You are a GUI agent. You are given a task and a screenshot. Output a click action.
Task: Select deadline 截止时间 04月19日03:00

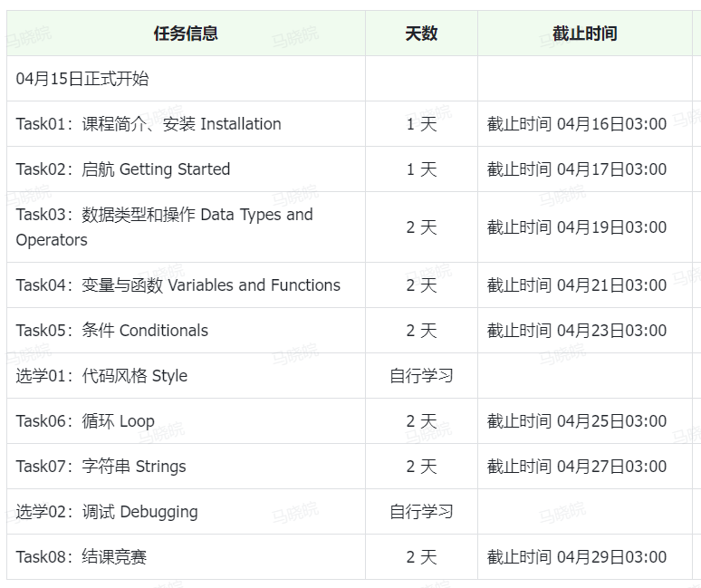pos(585,227)
